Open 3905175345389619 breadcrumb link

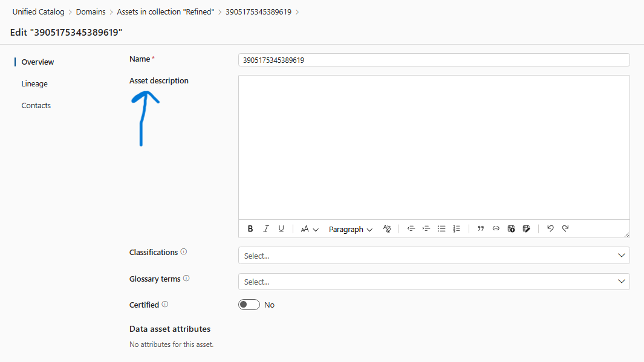pyautogui.click(x=258, y=12)
